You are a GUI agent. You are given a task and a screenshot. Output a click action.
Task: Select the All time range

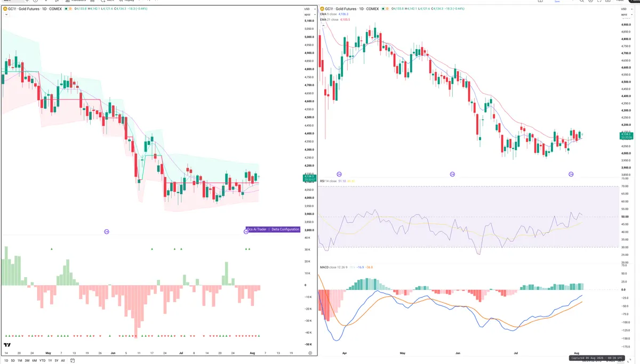[x=63, y=361]
